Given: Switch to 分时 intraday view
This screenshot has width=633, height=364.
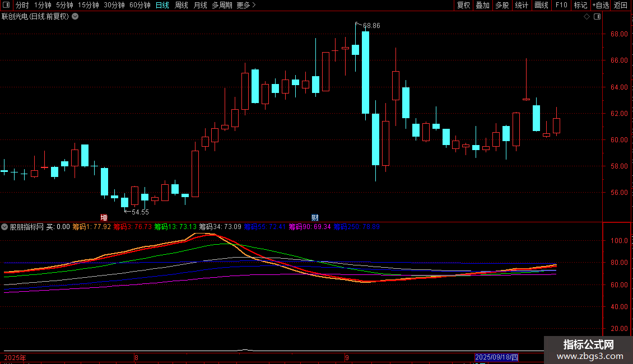Looking at the screenshot, I should click(22, 5).
